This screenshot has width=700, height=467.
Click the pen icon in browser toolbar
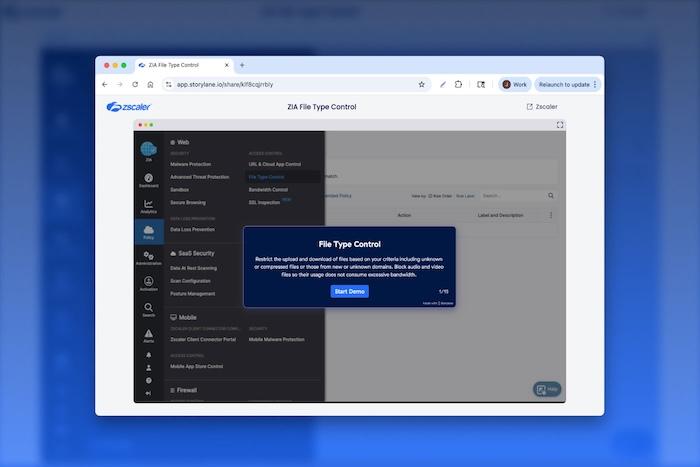pos(443,84)
